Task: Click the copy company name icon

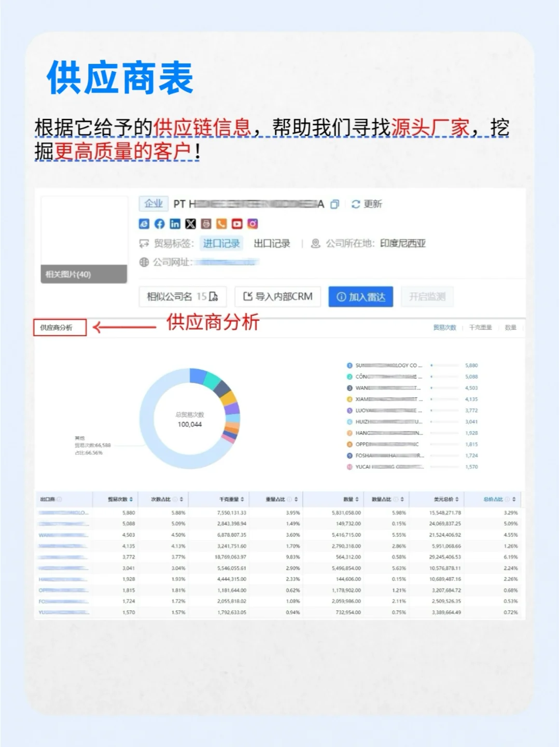Action: (x=334, y=204)
